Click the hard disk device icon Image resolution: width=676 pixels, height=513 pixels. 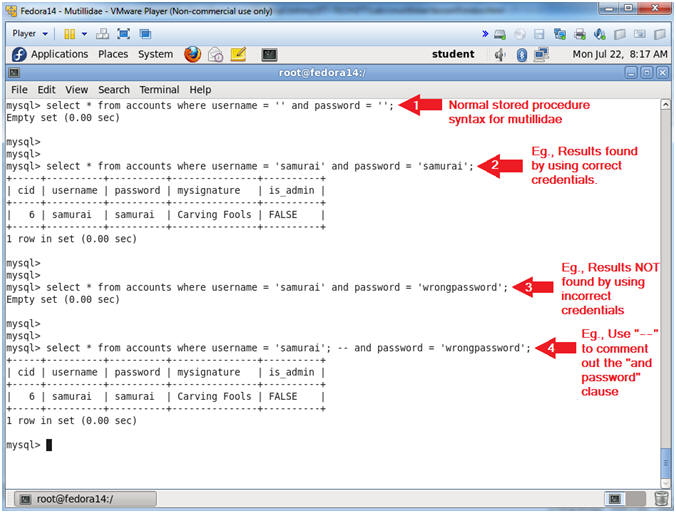click(x=500, y=34)
